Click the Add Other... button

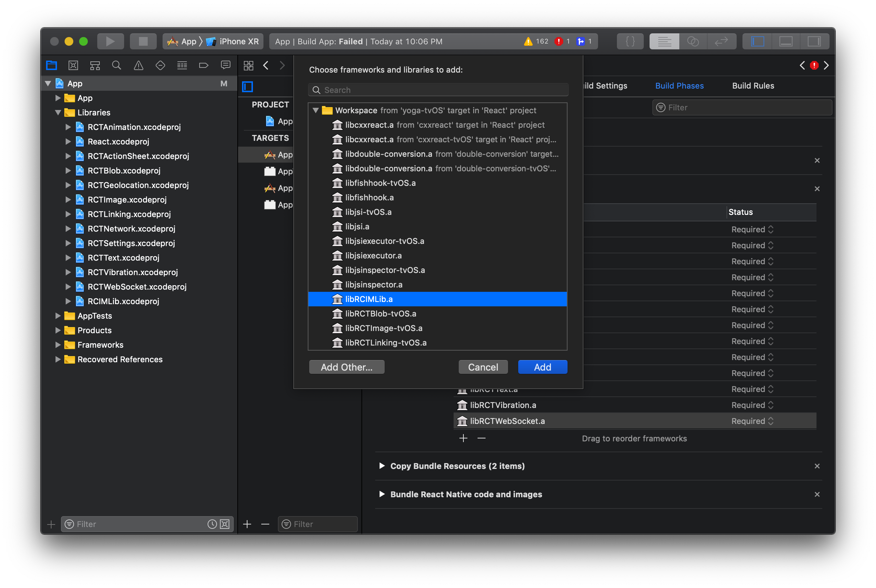pyautogui.click(x=346, y=367)
